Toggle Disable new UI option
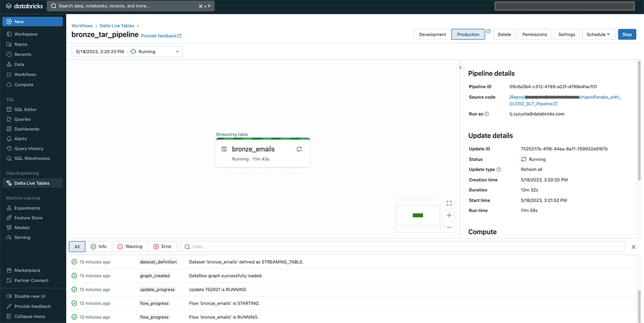644x323 pixels. pyautogui.click(x=30, y=297)
